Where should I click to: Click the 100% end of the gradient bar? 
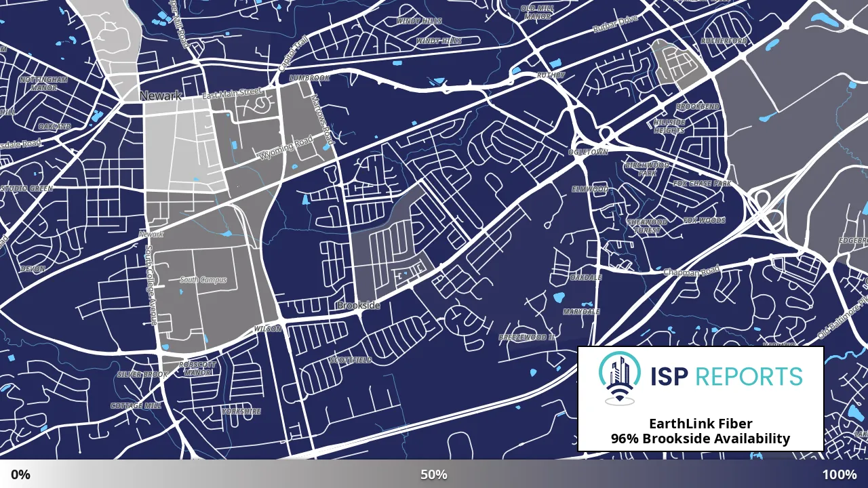[x=840, y=474]
